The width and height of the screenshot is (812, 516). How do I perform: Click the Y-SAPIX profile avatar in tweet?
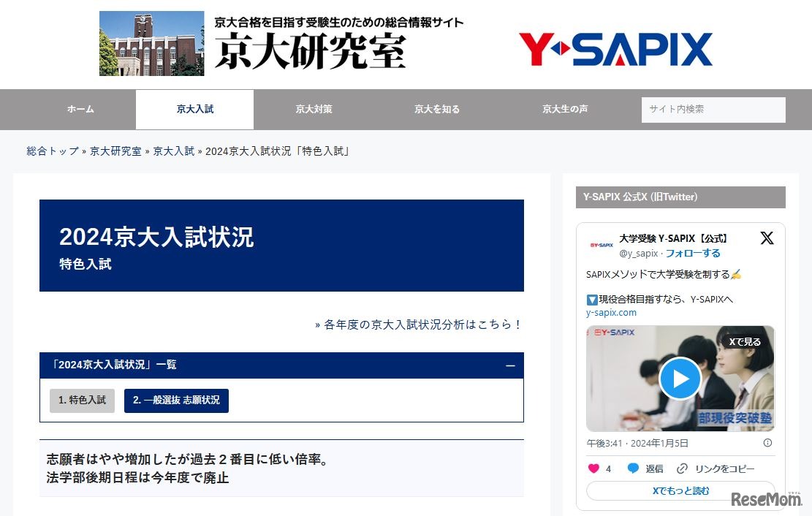[x=602, y=245]
